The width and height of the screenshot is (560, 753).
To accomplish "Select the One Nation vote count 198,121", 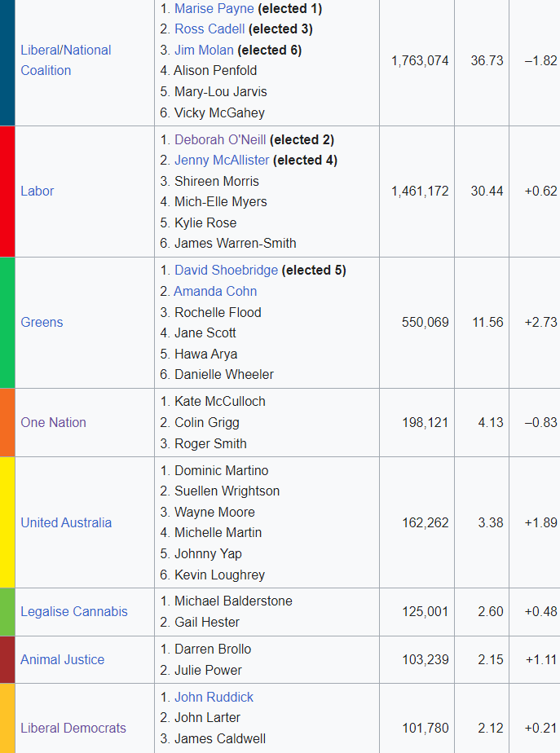I will [425, 423].
